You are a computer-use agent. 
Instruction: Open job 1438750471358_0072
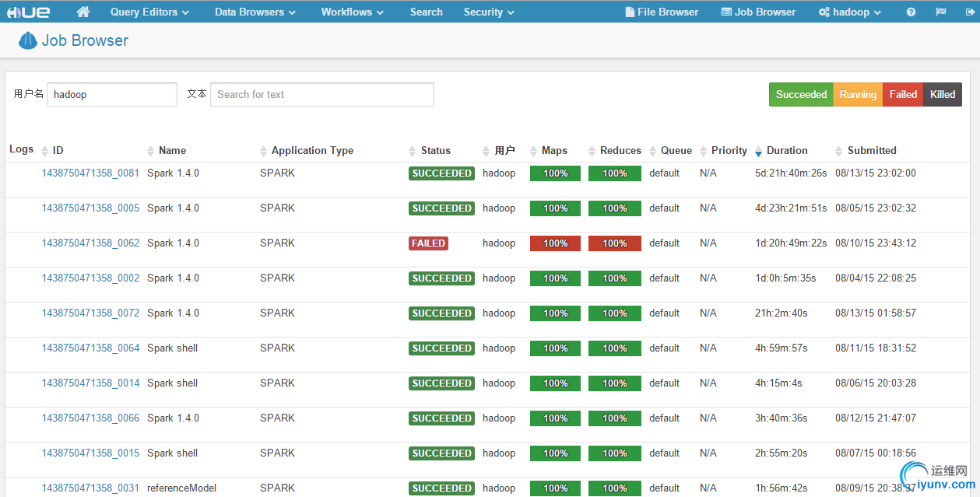[90, 313]
